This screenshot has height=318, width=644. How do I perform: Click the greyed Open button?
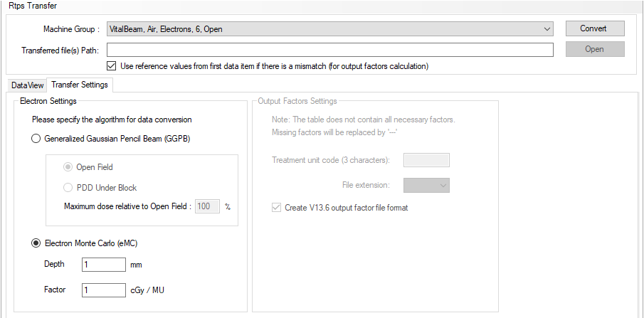[595, 49]
